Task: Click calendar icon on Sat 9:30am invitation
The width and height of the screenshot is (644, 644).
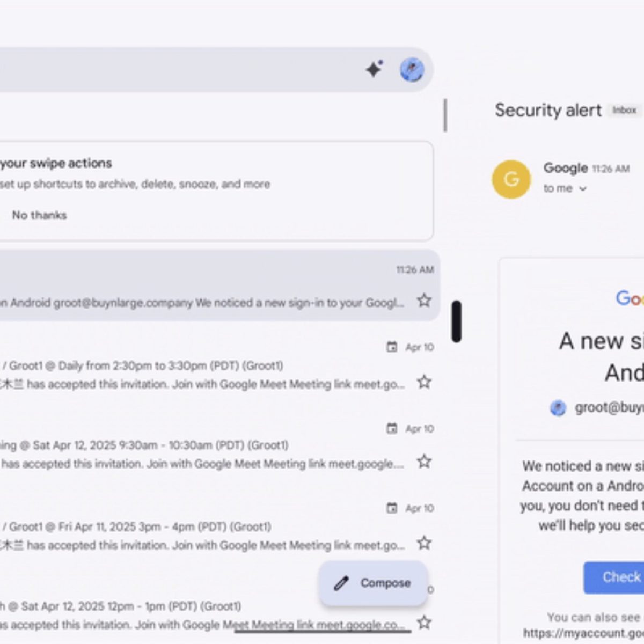Action: click(392, 428)
